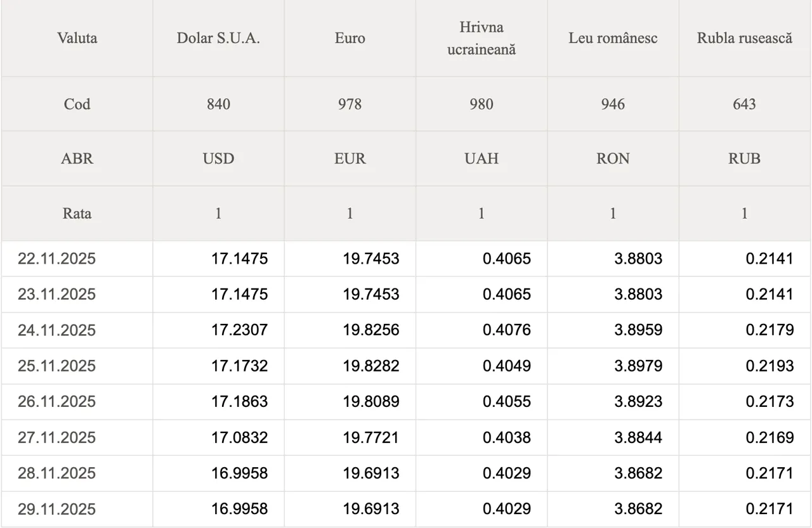Select UAH rate 0.4055
The width and height of the screenshot is (812, 528).
[x=506, y=401]
